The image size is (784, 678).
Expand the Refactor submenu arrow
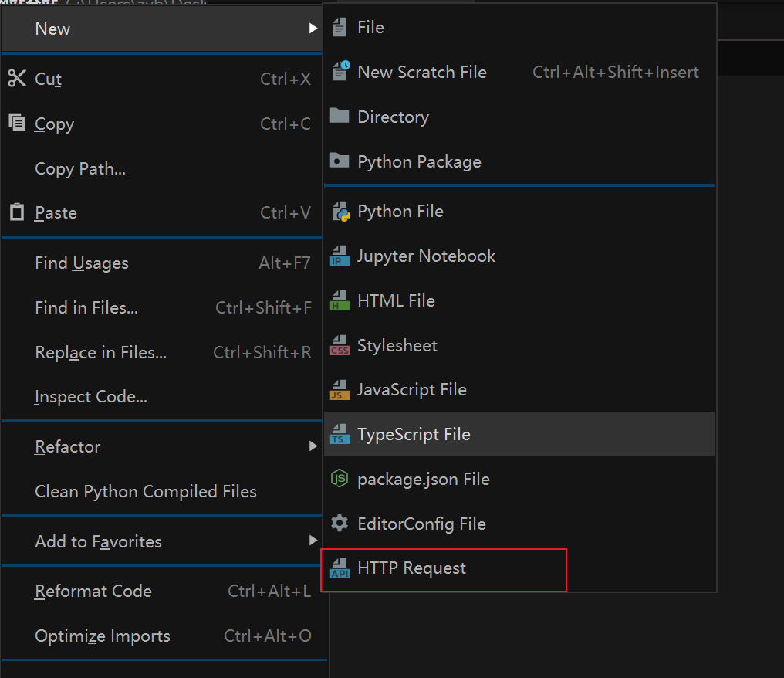pyautogui.click(x=313, y=446)
